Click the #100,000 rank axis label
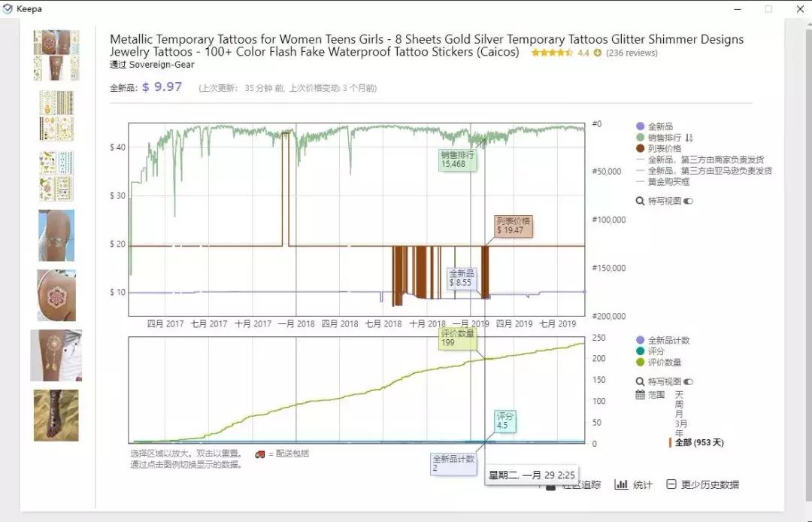812x522 pixels. (608, 220)
